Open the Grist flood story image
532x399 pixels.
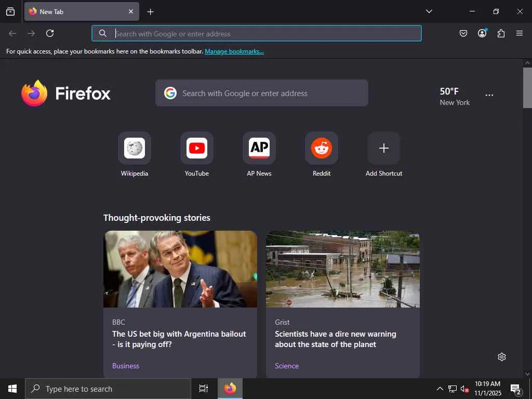(x=343, y=269)
